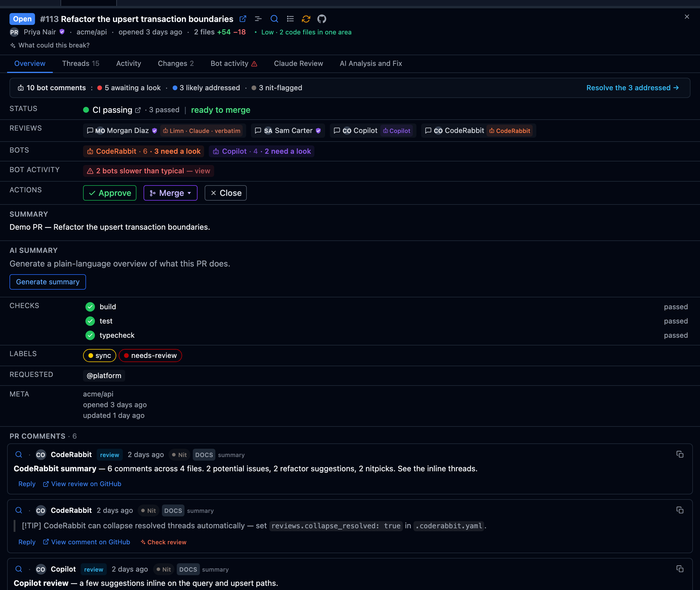Refresh the PR with the orange sync icon

306,19
